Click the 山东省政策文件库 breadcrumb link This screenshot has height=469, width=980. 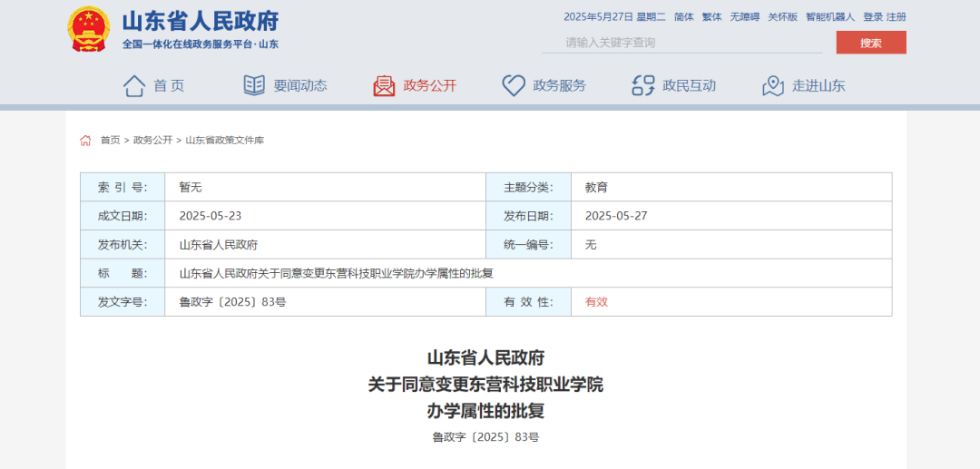(224, 141)
